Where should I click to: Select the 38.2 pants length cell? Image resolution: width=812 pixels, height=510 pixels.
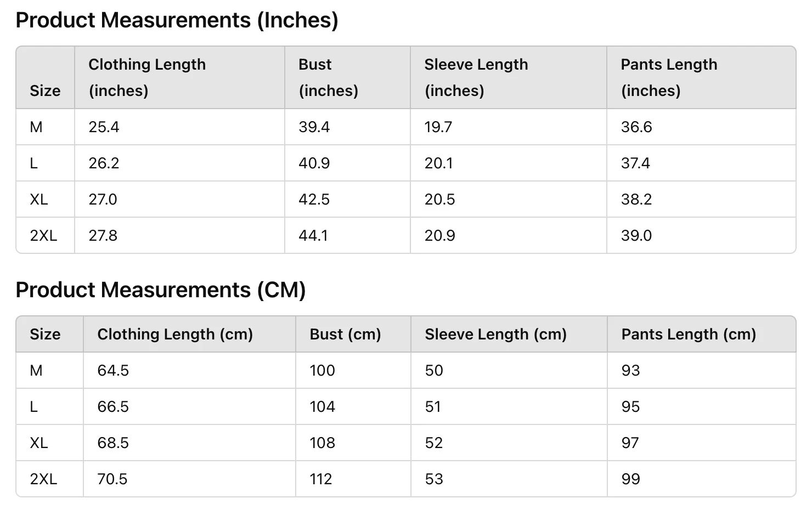point(636,199)
